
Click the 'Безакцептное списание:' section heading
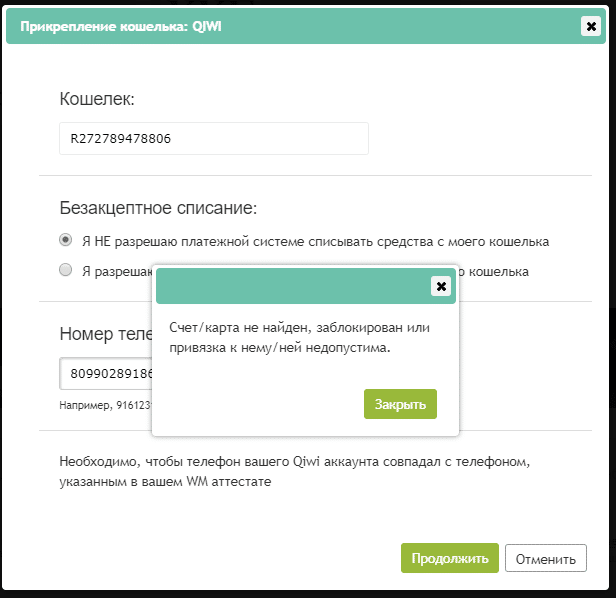(x=159, y=208)
